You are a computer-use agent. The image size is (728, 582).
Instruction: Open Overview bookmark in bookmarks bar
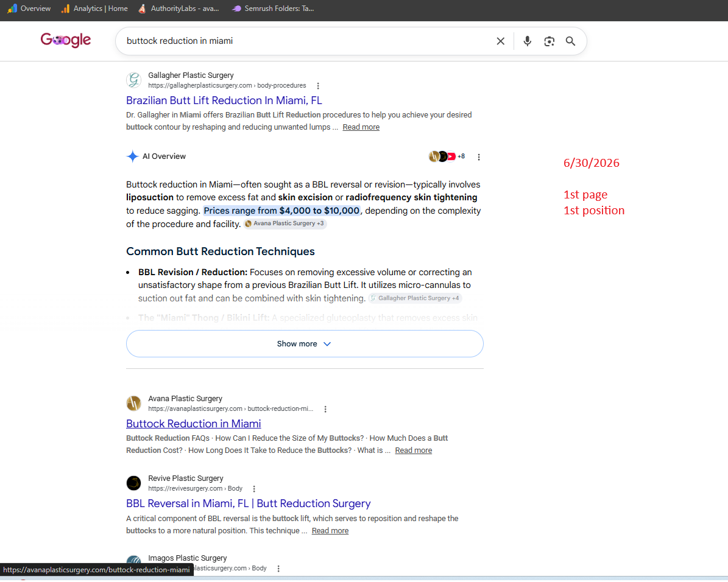29,9
